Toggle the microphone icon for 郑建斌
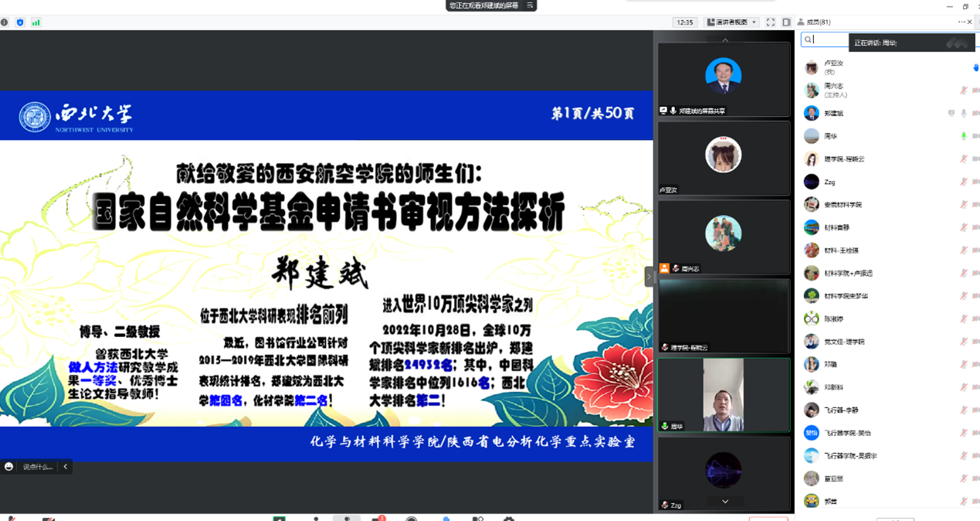Viewport: 980px width, 521px height. coord(963,114)
